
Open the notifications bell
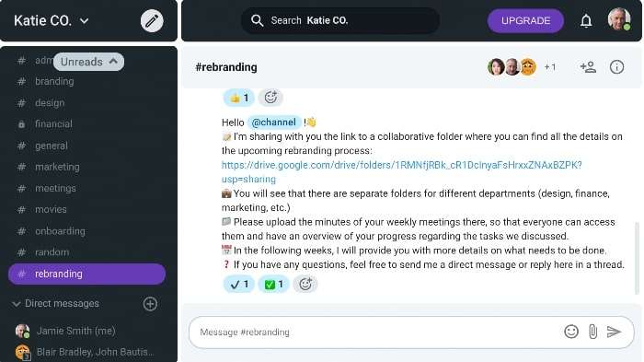[x=586, y=20]
